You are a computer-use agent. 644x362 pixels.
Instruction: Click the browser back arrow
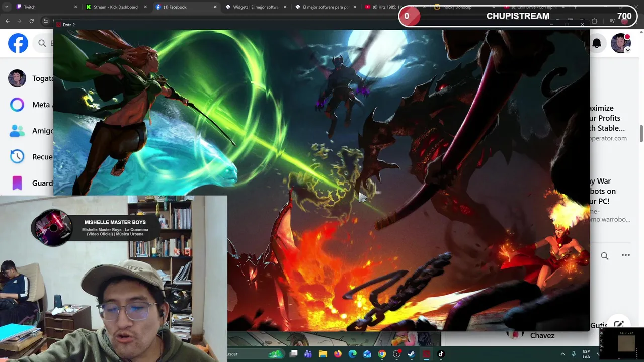pos(7,21)
